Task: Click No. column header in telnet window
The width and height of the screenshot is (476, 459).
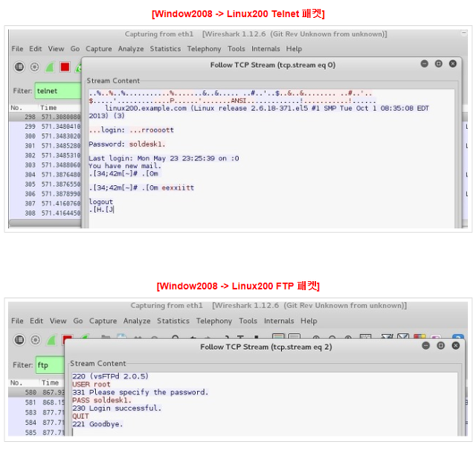Action: tap(16, 108)
